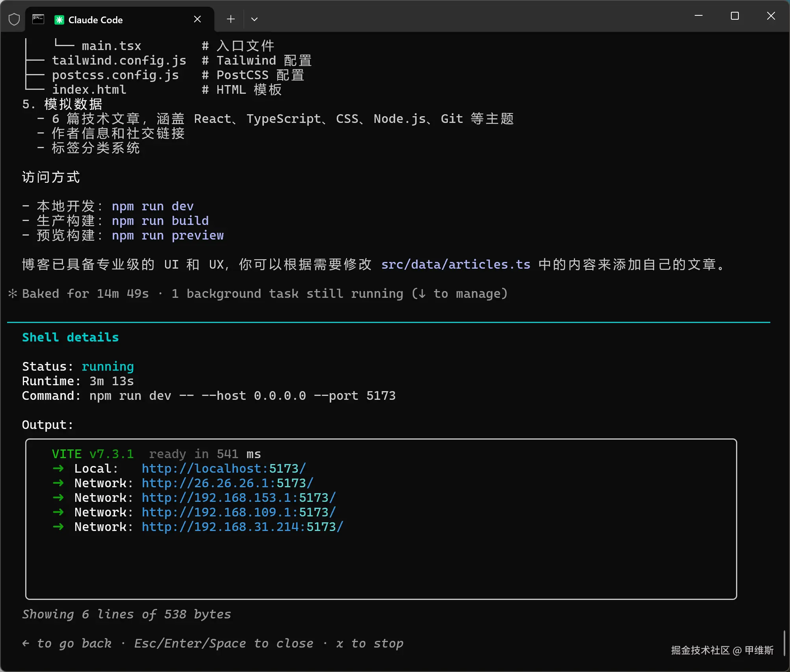This screenshot has height=672, width=790.
Task: Open the 26.26.26.1:5173 Network link
Action: click(x=227, y=483)
